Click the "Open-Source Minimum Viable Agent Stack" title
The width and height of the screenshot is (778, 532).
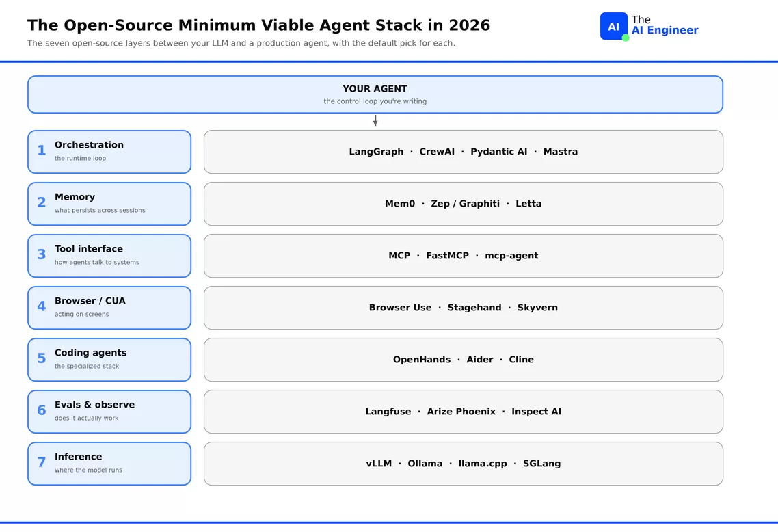tap(258, 25)
